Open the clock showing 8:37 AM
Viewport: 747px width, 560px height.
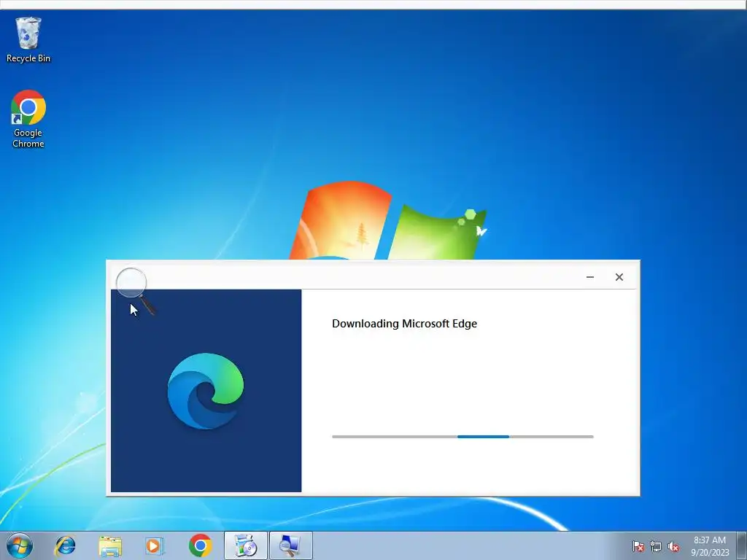710,546
